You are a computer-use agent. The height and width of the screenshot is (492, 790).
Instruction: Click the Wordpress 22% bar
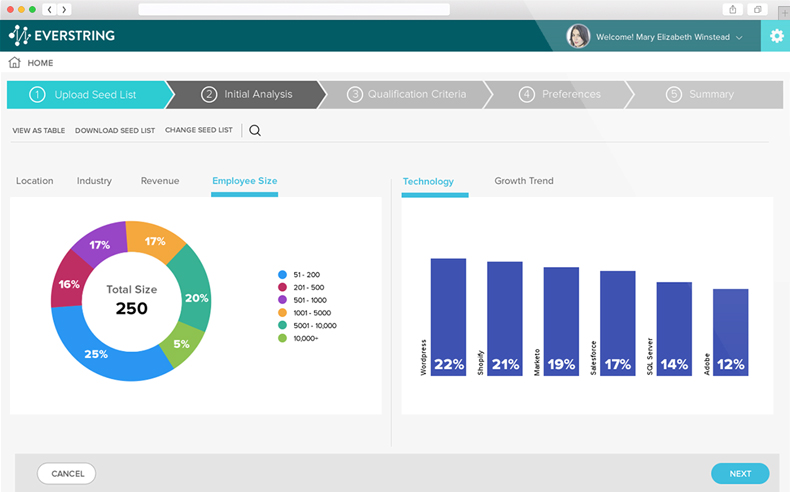coord(448,317)
